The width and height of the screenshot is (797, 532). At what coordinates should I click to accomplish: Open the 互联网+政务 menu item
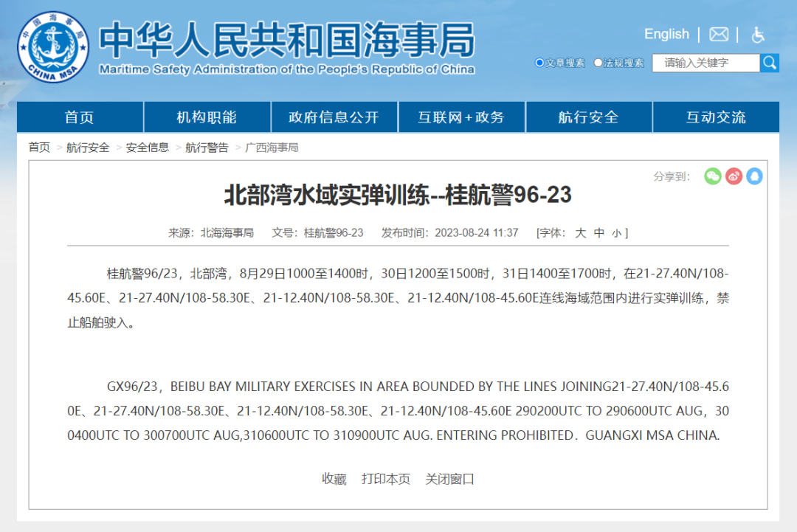[x=462, y=117]
